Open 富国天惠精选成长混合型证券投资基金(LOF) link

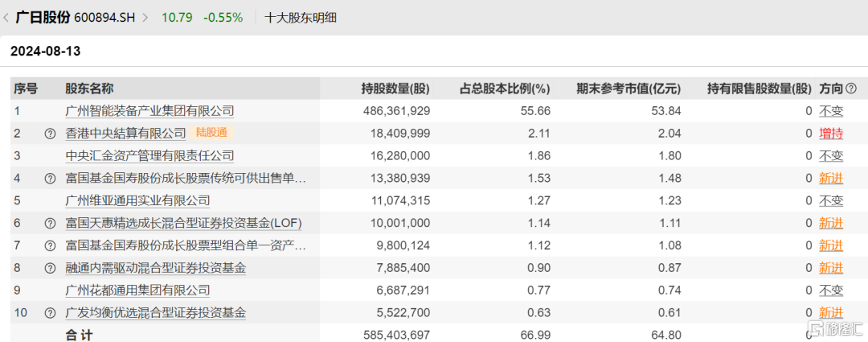click(x=184, y=223)
